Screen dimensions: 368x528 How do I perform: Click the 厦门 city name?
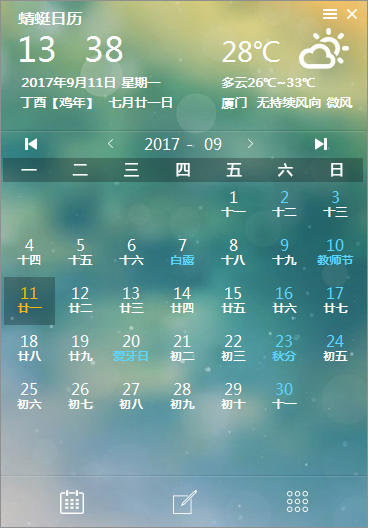tap(234, 103)
